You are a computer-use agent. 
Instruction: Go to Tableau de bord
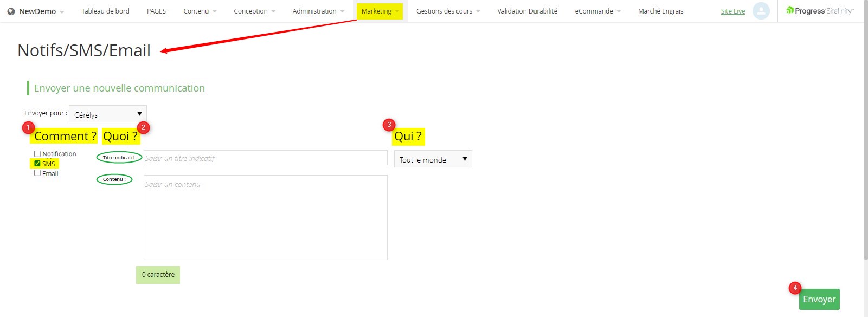coord(105,11)
